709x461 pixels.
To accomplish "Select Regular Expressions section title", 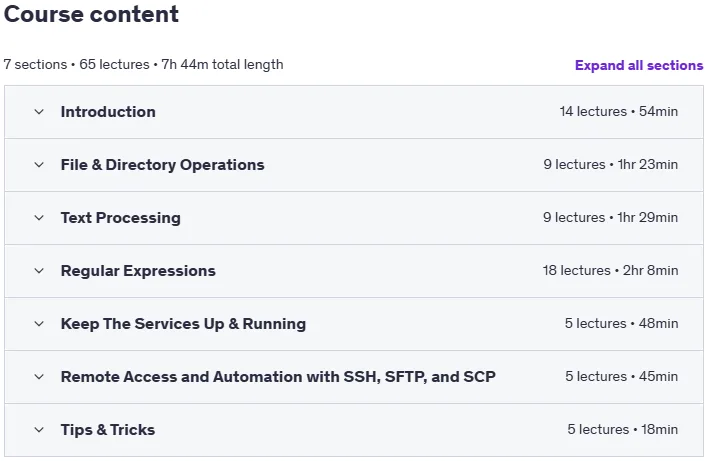I will 138,271.
